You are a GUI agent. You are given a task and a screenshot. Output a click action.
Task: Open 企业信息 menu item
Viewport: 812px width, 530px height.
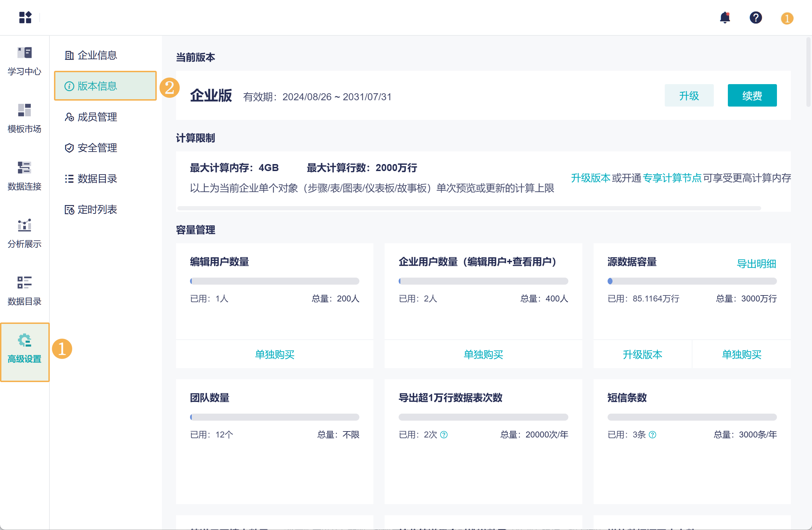pos(97,55)
